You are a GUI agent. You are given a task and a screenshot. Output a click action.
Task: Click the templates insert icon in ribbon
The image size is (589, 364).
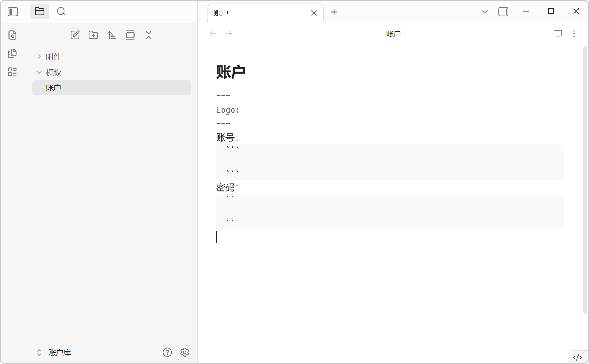(13, 53)
